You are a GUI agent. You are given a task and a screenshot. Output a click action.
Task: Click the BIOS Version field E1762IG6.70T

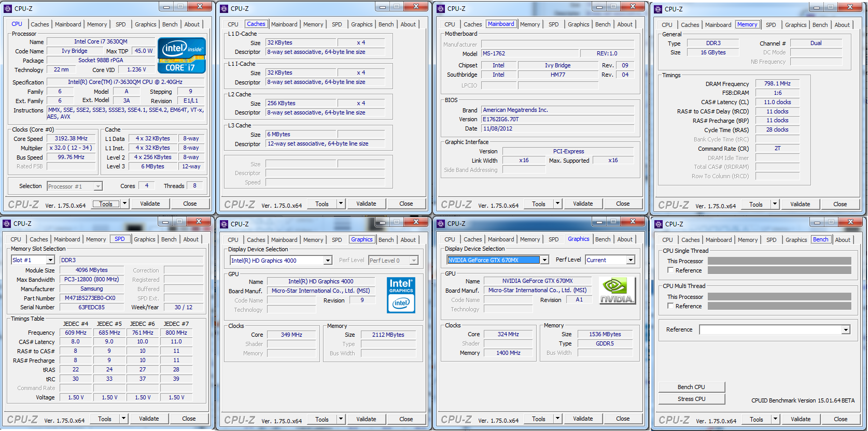point(557,119)
